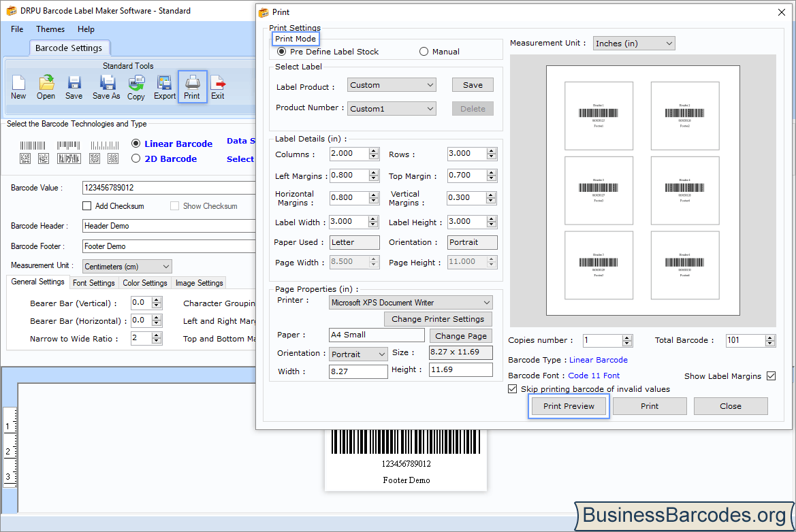
Task: Switch to the Image Settings tab
Action: tap(199, 283)
